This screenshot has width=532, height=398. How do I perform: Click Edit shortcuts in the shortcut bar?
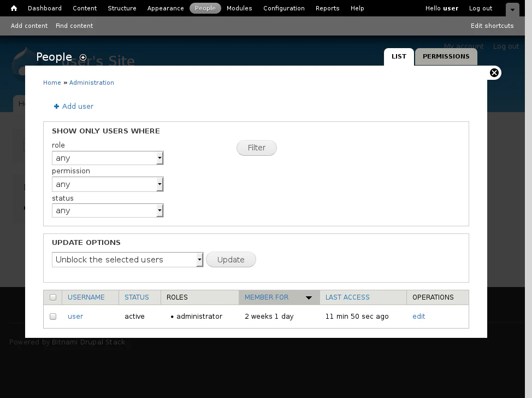coord(492,26)
